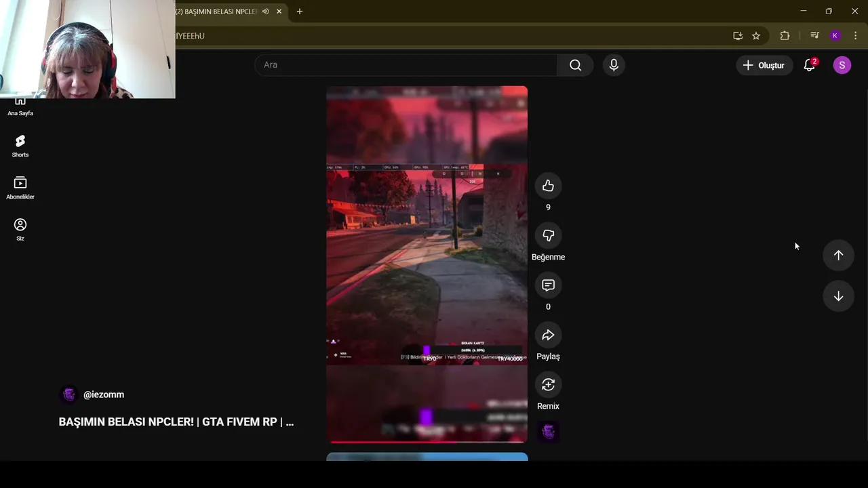Dislike the Short via Beğenme button
Screen dimensions: 868x488
pos(548,236)
